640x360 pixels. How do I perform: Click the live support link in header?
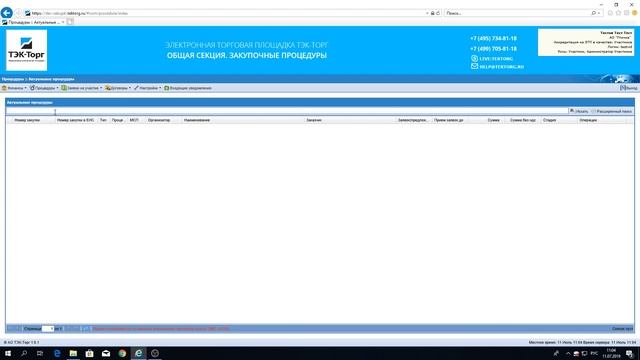tap(492, 59)
